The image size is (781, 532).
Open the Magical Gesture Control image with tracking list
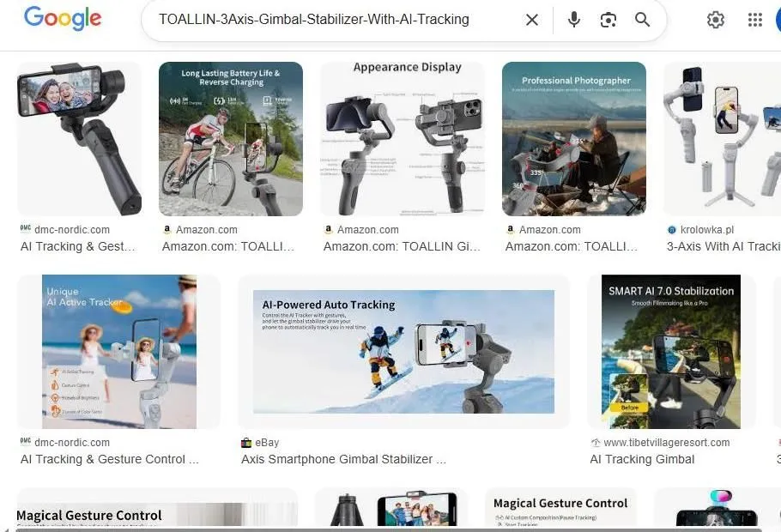coord(560,507)
